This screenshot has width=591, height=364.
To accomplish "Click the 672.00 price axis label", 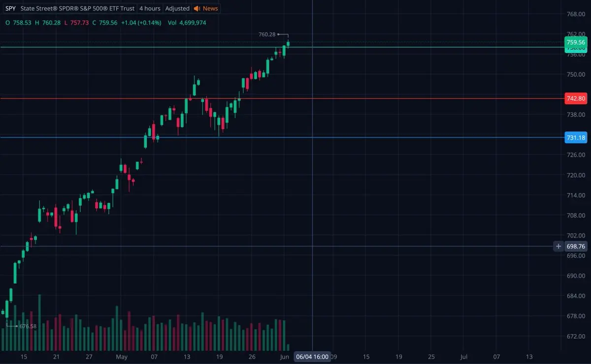I will 575,336.
